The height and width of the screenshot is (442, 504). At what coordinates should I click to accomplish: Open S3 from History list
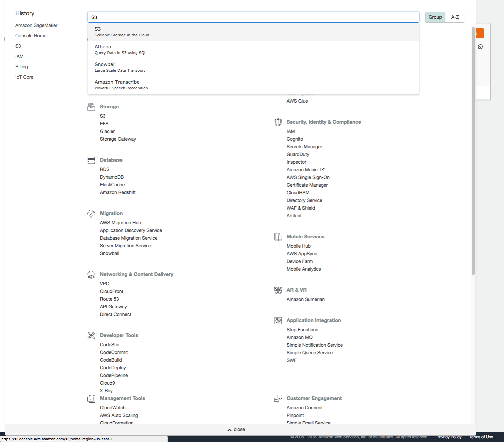point(18,46)
